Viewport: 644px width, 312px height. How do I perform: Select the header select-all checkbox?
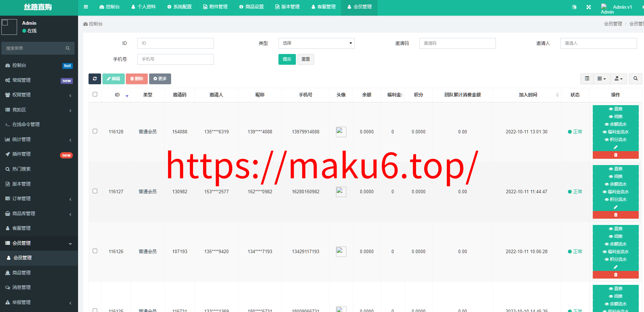click(x=95, y=94)
